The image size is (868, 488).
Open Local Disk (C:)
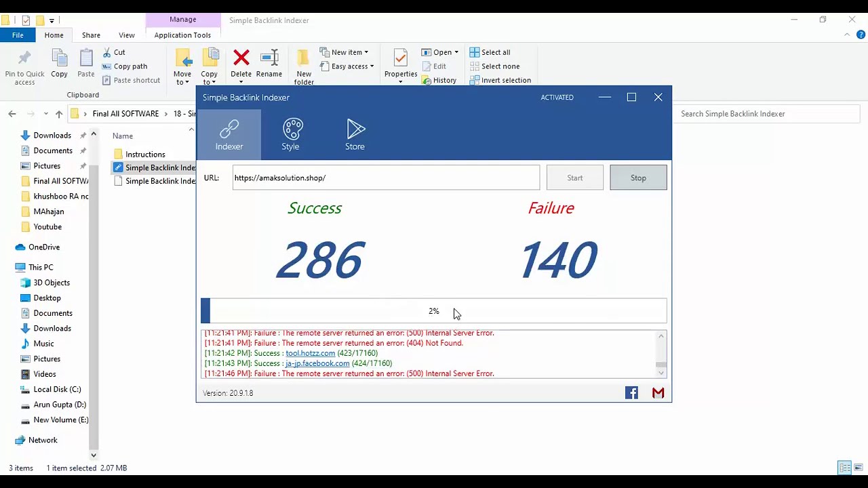[x=57, y=390]
